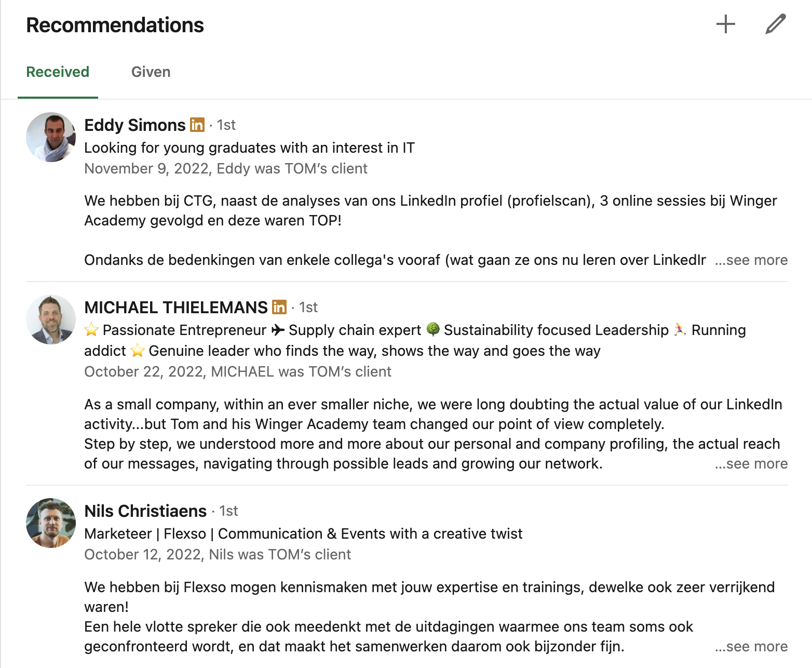812x668 pixels.
Task: Open Michael Thielemans profile photo
Action: click(x=51, y=319)
